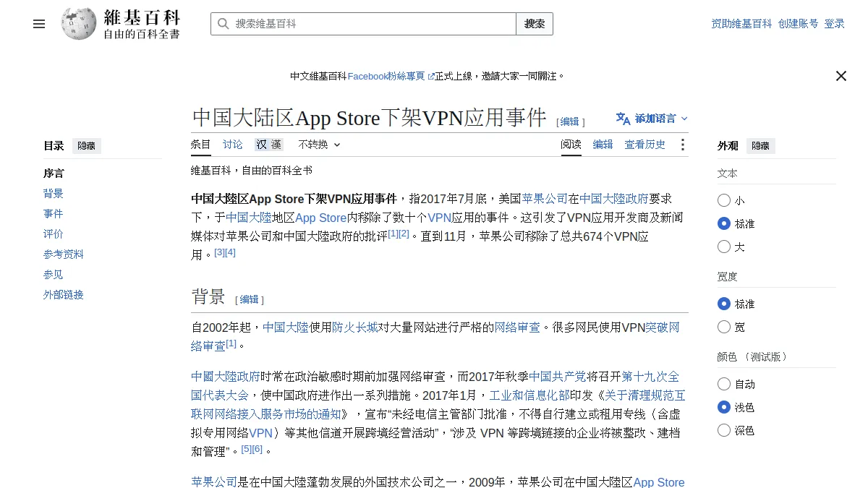This screenshot has width=868, height=488.
Task: Switch to the 讨论 tab
Action: tap(233, 145)
